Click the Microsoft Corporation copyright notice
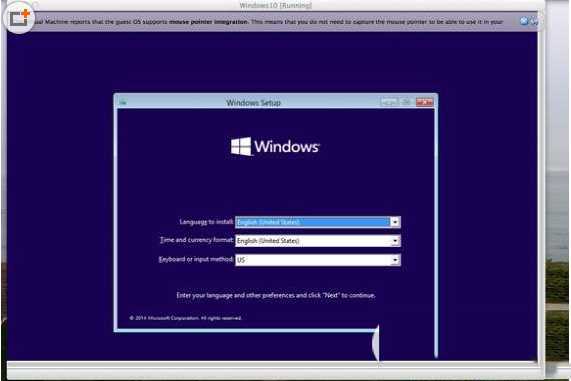The height and width of the screenshot is (381, 571). coord(185,318)
